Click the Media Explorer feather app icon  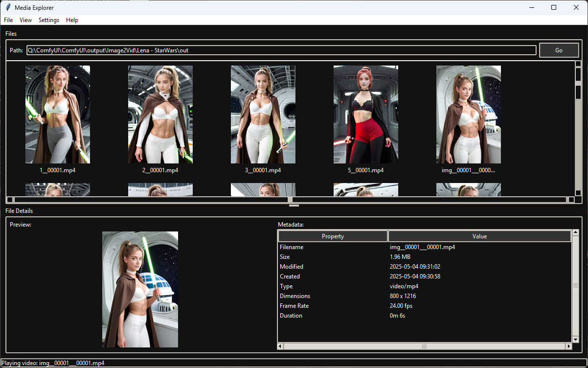(8, 7)
